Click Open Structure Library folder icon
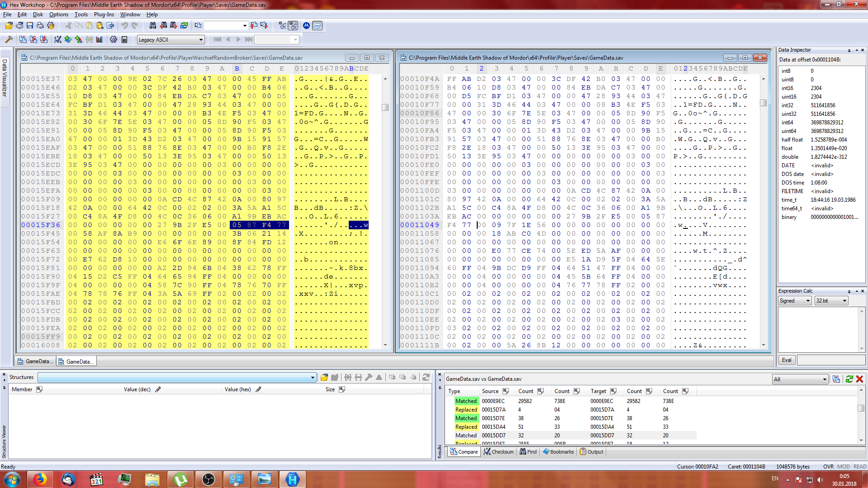The image size is (868, 488). coord(324,377)
